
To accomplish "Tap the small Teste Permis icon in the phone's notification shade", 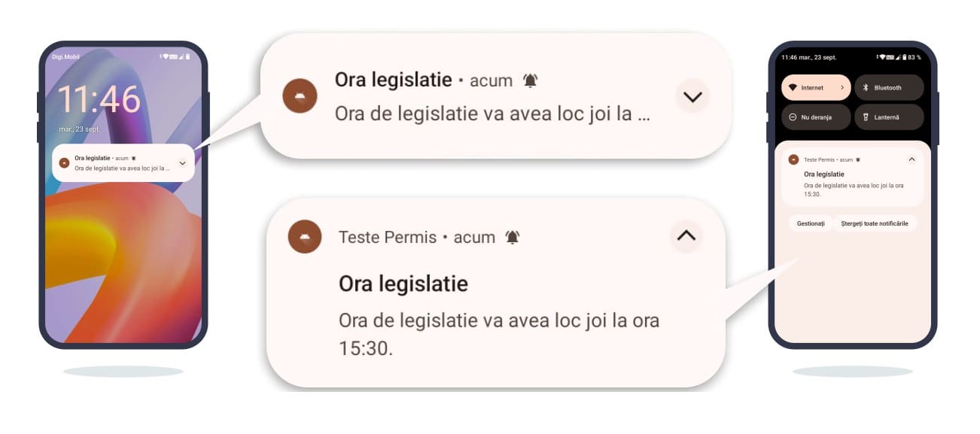I will click(793, 159).
